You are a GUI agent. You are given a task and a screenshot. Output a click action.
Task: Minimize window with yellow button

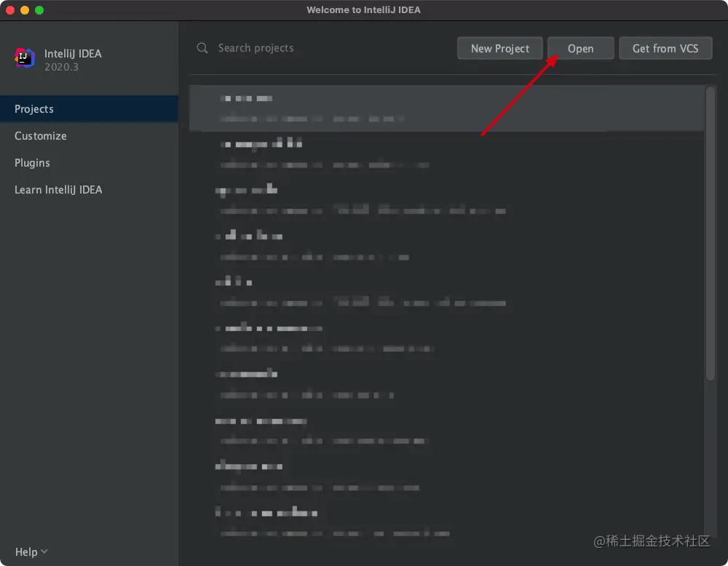tap(25, 9)
